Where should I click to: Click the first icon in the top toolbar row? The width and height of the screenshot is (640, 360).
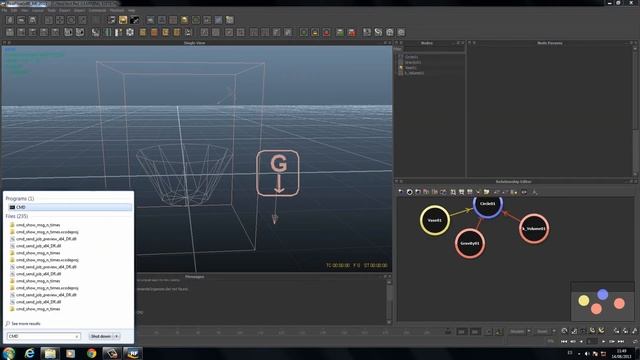point(10,20)
